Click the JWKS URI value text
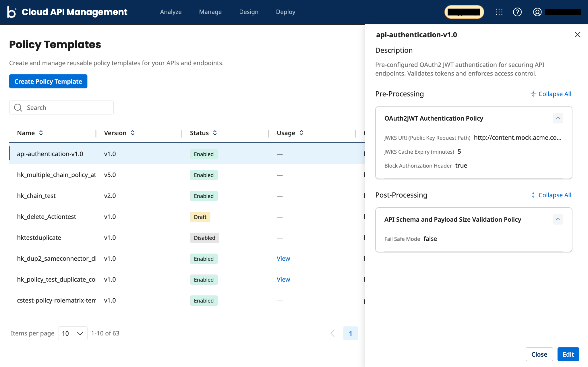 [517, 138]
